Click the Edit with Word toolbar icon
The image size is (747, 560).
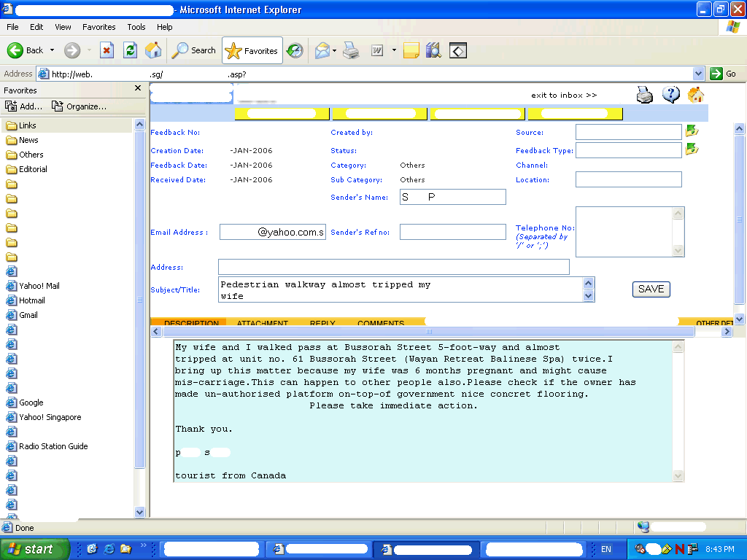(x=377, y=50)
